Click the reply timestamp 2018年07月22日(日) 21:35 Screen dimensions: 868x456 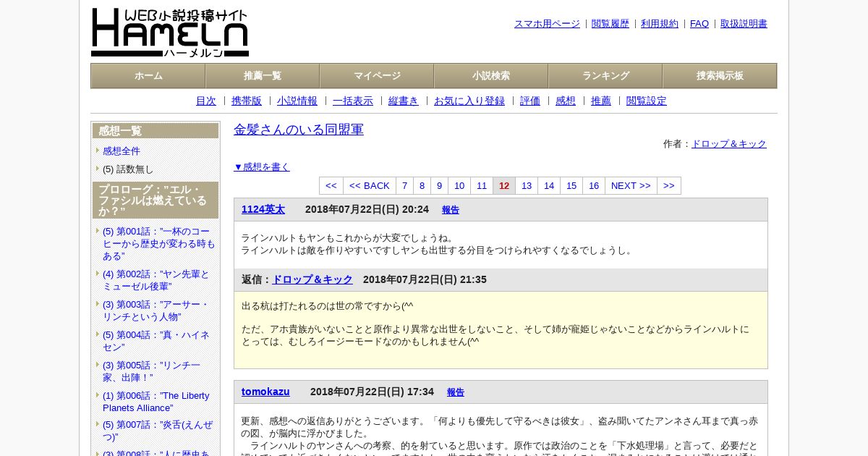pos(425,279)
